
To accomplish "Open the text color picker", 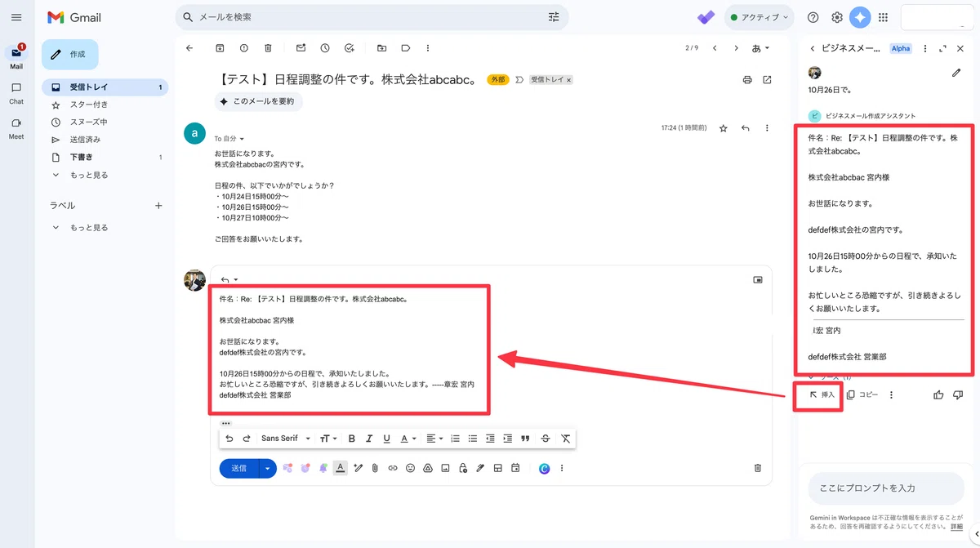I will (408, 439).
